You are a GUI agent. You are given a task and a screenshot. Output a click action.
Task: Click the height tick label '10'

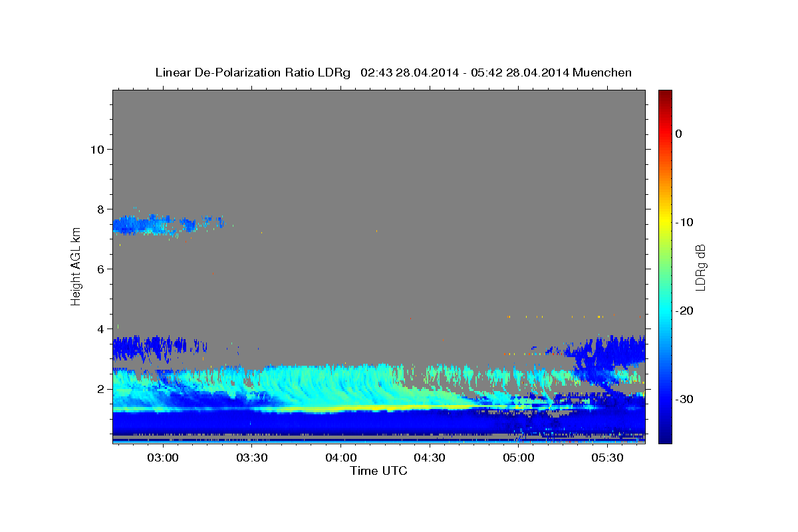coord(96,149)
